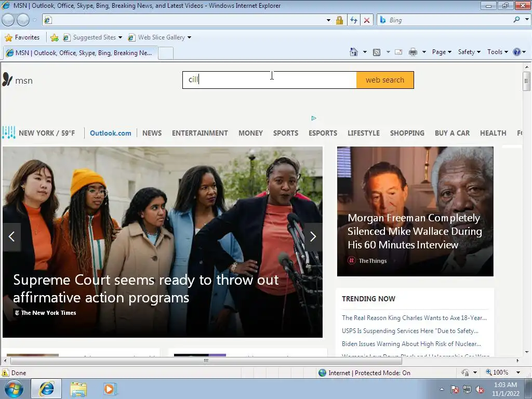This screenshot has height=399, width=532.
Task: Click the Home icon in command bar
Action: pos(353,52)
